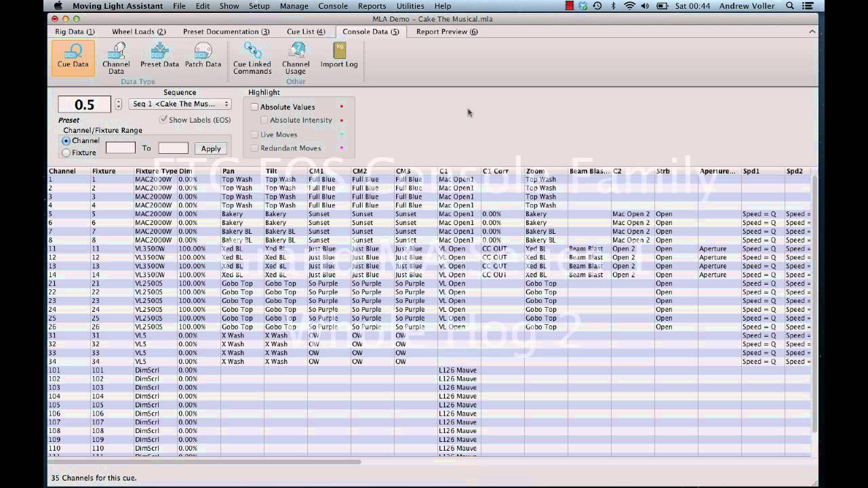
Task: Select channel 21 VL2500S row
Action: pos(429,283)
